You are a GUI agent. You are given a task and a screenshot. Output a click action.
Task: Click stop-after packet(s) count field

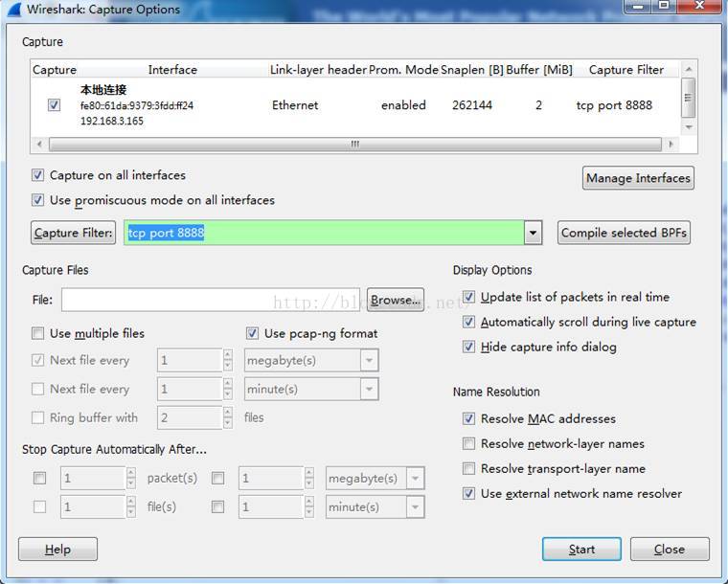click(x=93, y=479)
